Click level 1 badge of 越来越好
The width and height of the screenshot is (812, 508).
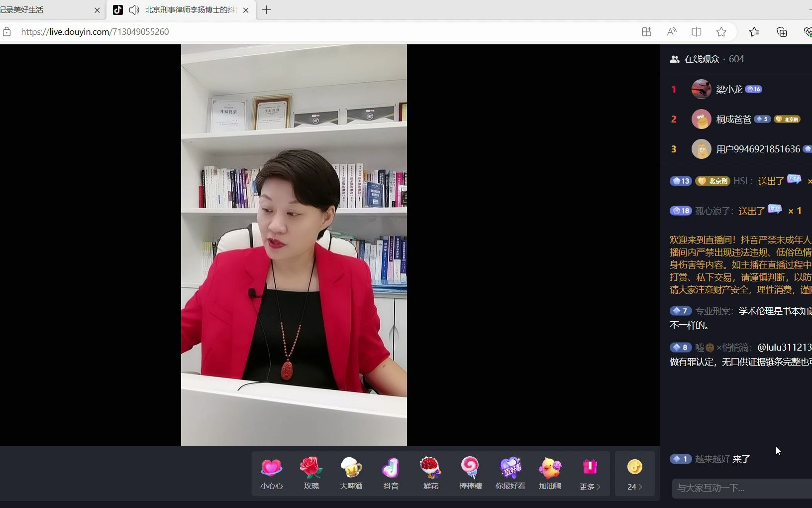681,459
